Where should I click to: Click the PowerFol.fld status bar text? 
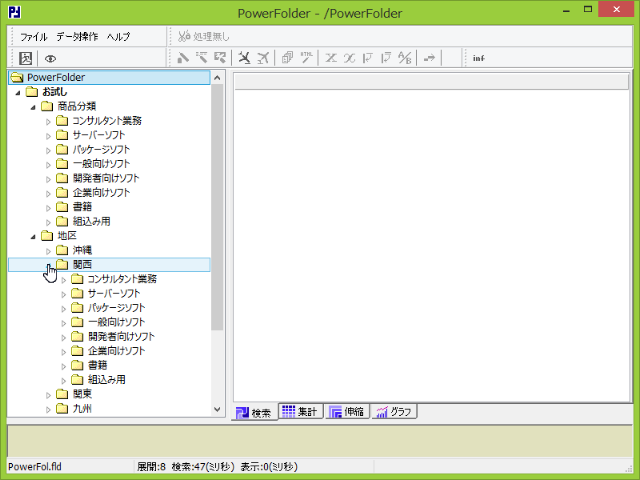pos(35,467)
